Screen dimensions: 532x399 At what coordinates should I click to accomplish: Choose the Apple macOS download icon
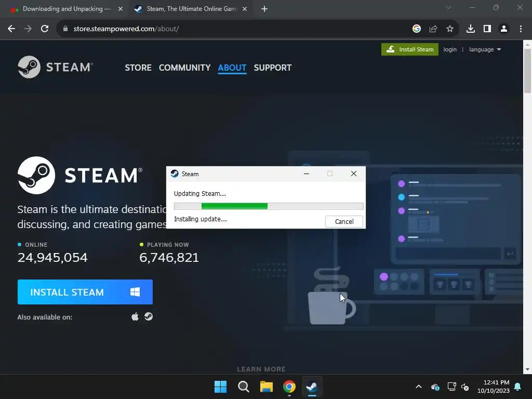(135, 316)
